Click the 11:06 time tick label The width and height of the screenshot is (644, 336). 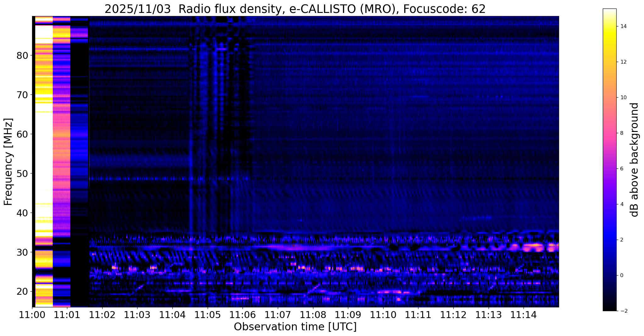tap(243, 315)
